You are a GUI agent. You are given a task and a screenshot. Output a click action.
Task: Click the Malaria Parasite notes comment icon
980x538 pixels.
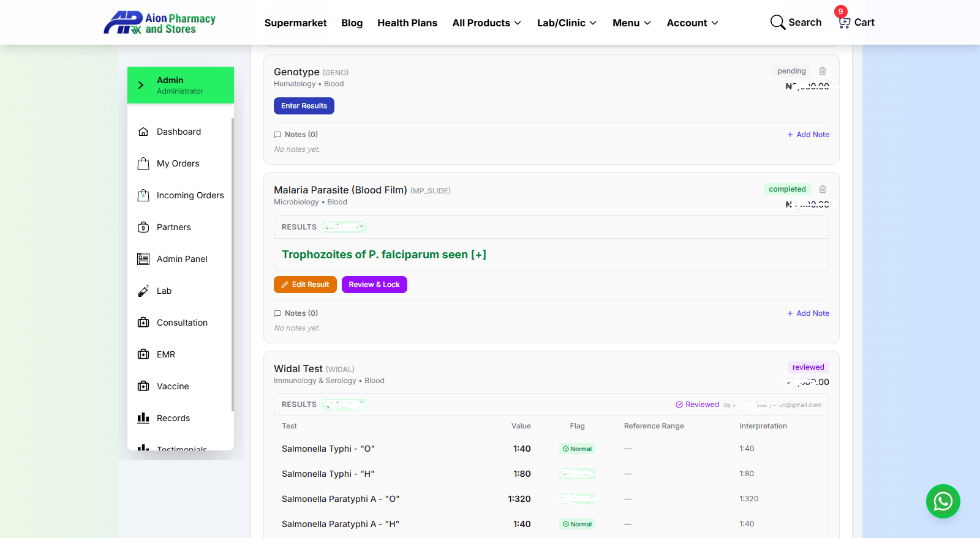pos(277,313)
